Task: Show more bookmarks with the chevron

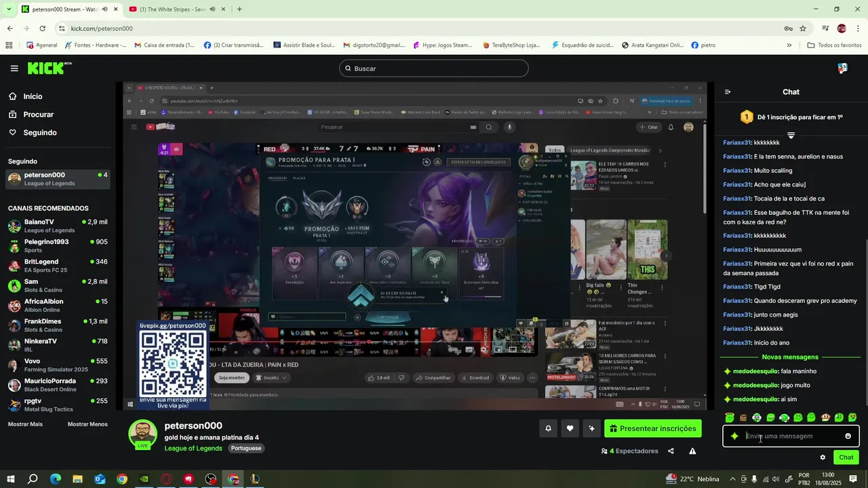Action: pos(789,45)
